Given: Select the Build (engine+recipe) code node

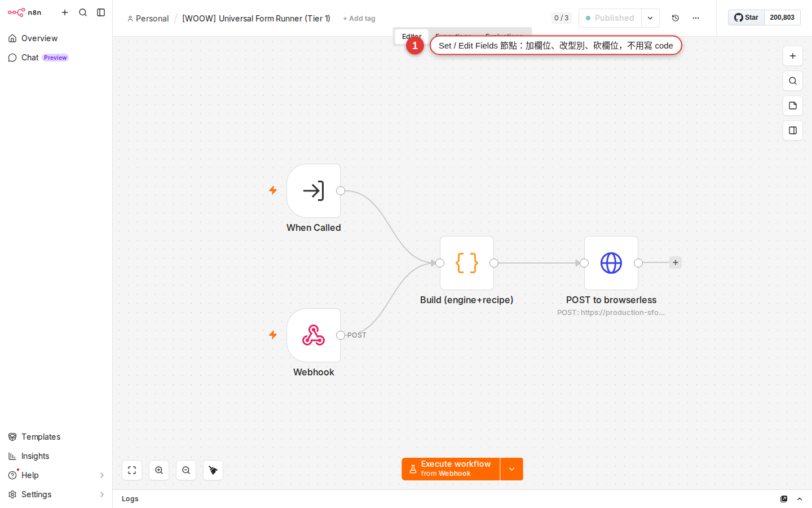Looking at the screenshot, I should pos(467,263).
